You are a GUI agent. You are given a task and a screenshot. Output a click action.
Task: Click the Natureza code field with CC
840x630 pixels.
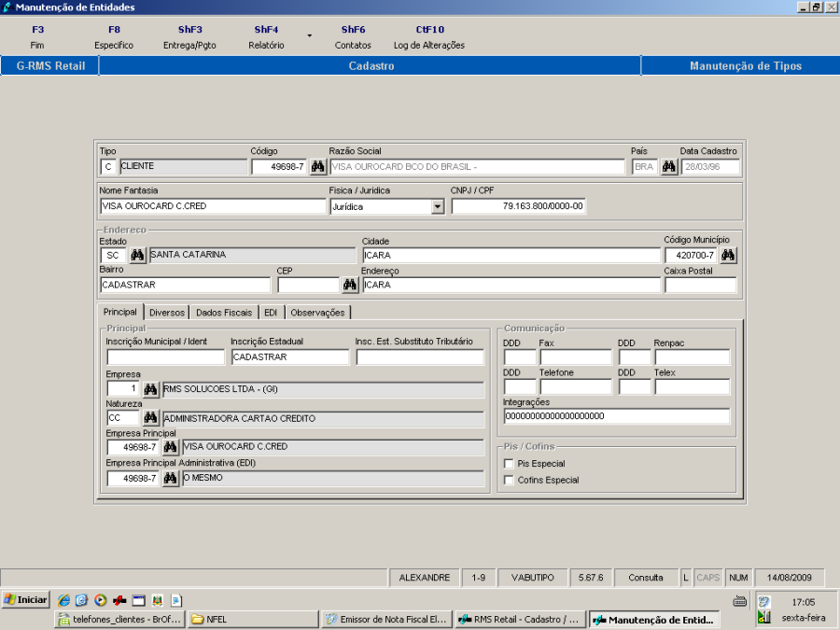pyautogui.click(x=123, y=417)
